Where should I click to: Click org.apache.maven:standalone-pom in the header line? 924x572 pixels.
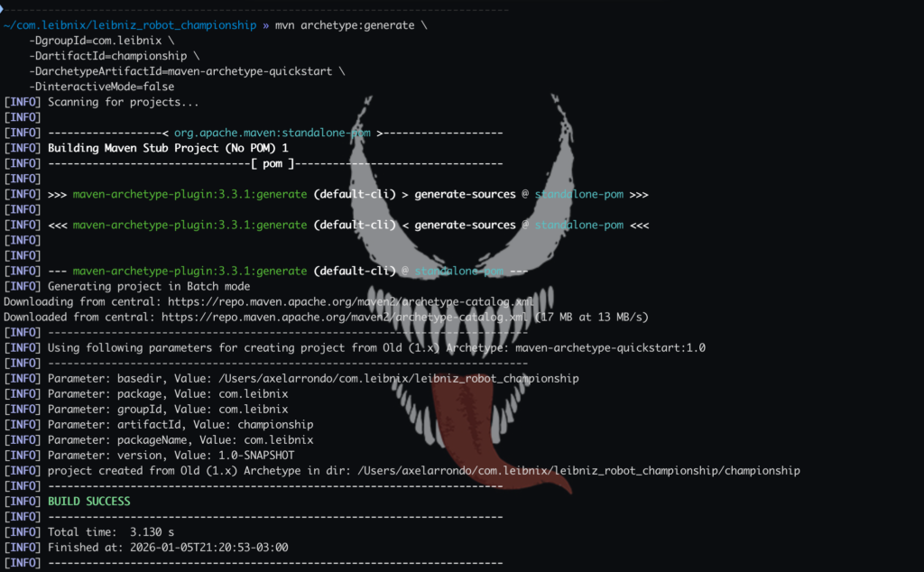[x=272, y=133]
